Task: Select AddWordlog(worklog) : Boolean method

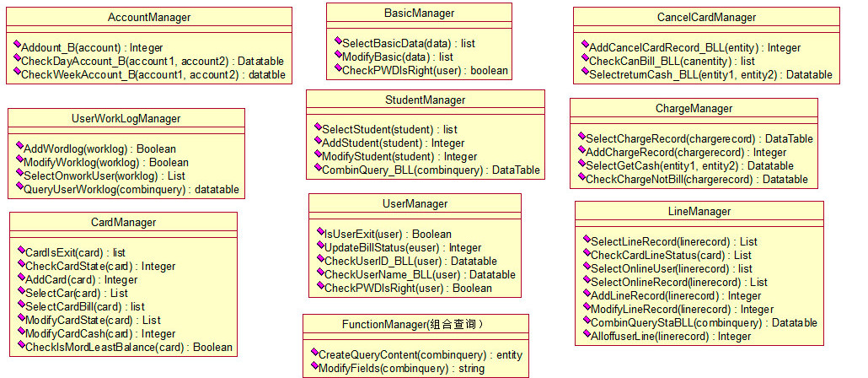Action: [99, 148]
